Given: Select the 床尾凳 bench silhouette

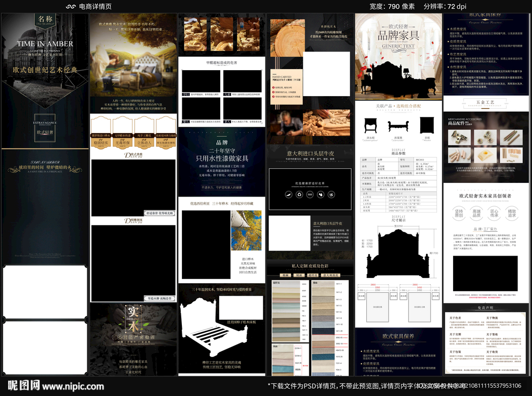Looking at the screenshot, I should [x=398, y=126].
